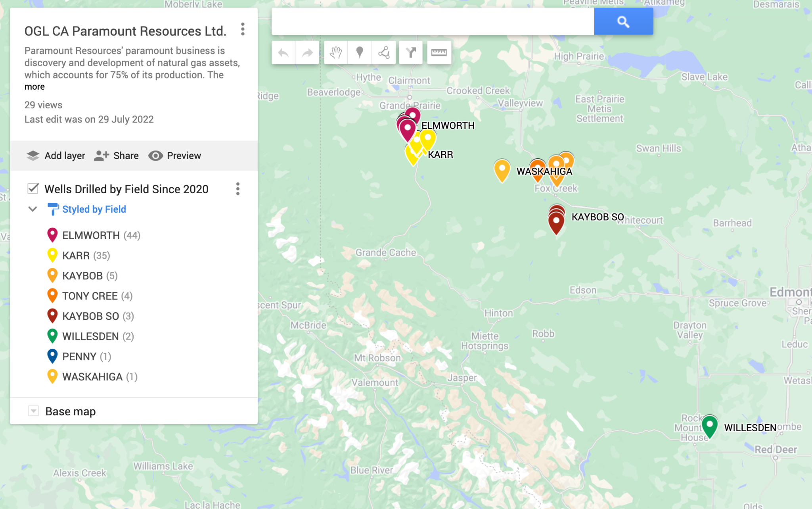Select the Add marker tool
This screenshot has height=509, width=812.
click(x=359, y=52)
